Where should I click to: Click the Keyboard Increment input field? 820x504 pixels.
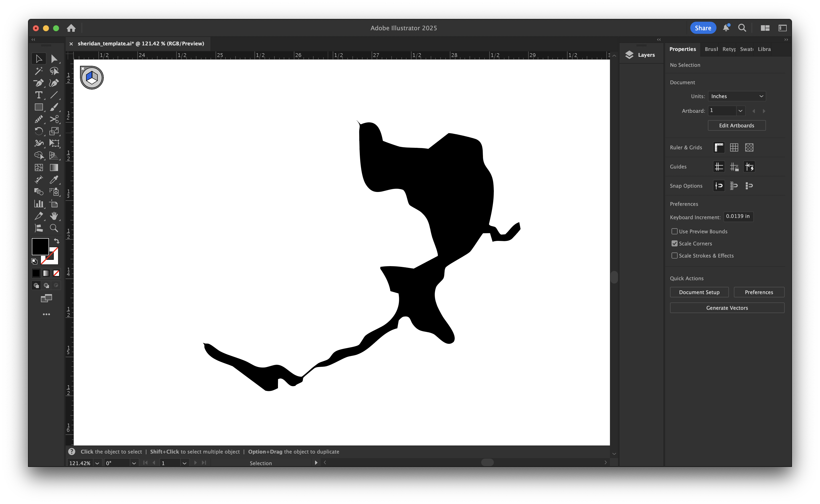(738, 216)
